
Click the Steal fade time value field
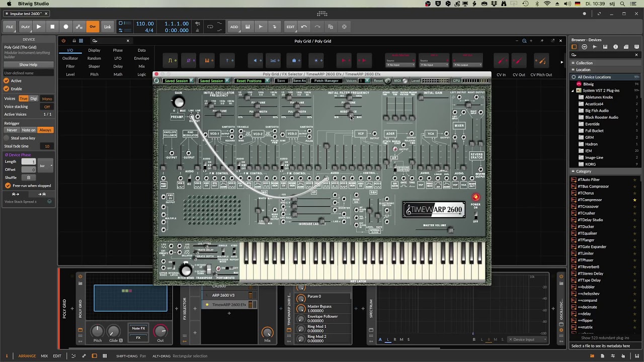point(47,146)
